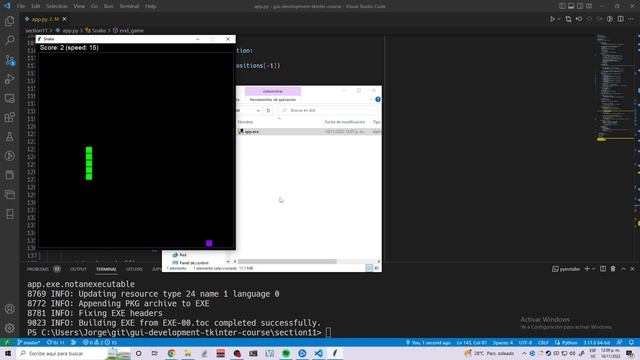The image size is (640, 360).
Task: Maximize the panel with chevron up
Action: (623, 269)
